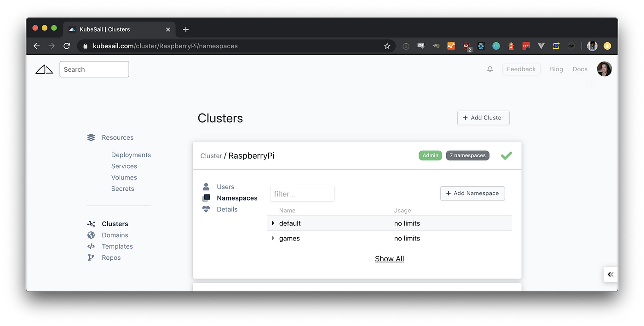Screen dimensions: 644x326
Task: Bookmark page with the star icon
Action: pos(387,46)
